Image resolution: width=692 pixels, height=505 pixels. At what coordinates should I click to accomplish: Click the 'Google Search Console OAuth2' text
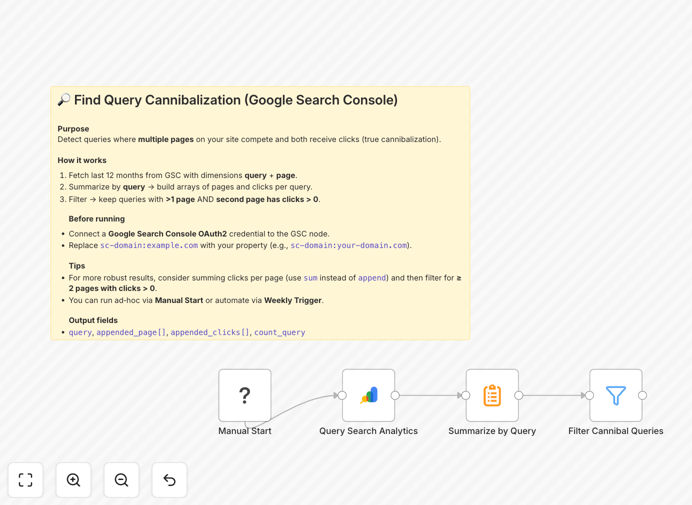(x=167, y=234)
